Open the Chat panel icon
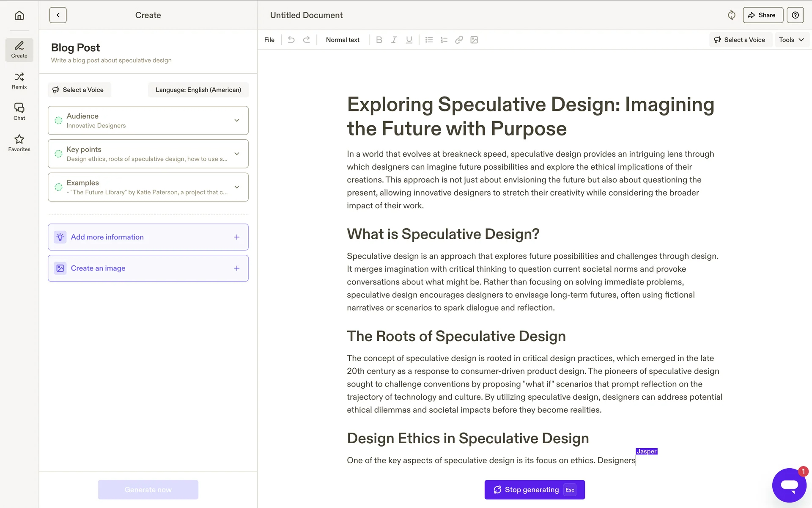The height and width of the screenshot is (508, 812). pyautogui.click(x=19, y=112)
